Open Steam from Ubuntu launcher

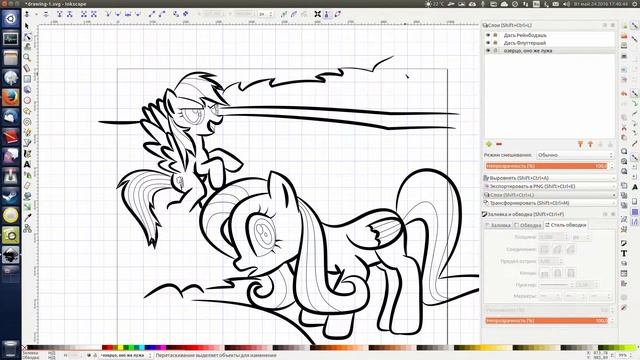10,196
